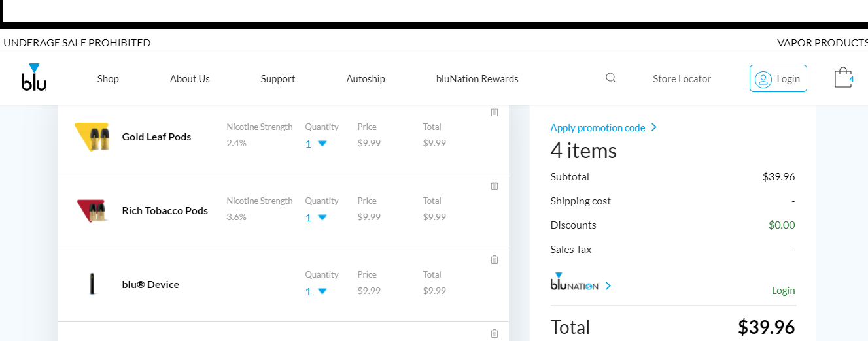
Task: Open the shopping bag cart icon
Action: click(844, 78)
